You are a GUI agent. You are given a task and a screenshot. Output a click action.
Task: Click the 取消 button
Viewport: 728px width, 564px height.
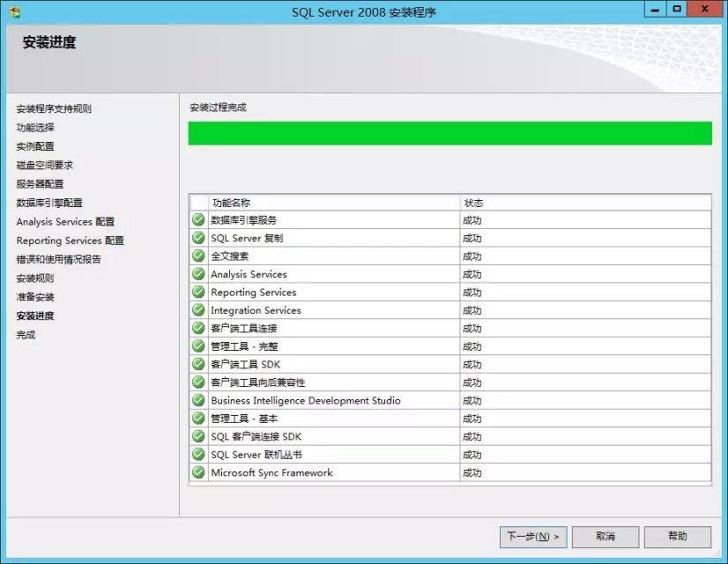tap(605, 537)
